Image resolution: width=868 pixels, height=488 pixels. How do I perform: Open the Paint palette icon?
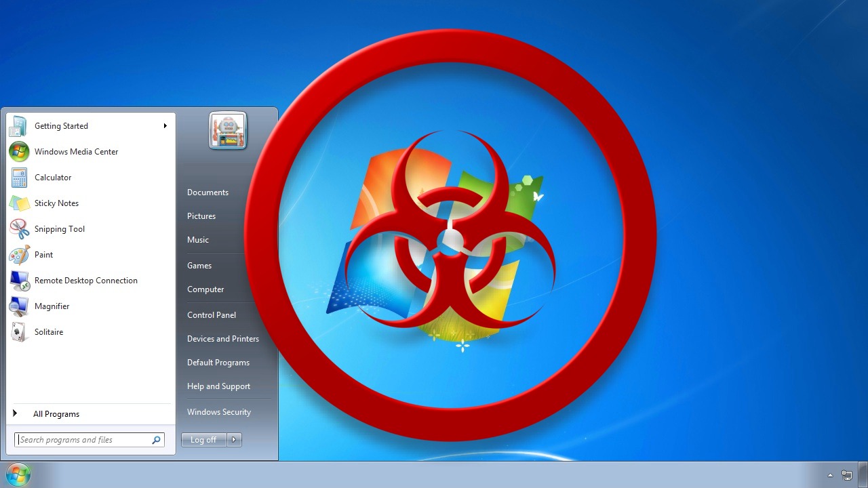click(x=19, y=255)
